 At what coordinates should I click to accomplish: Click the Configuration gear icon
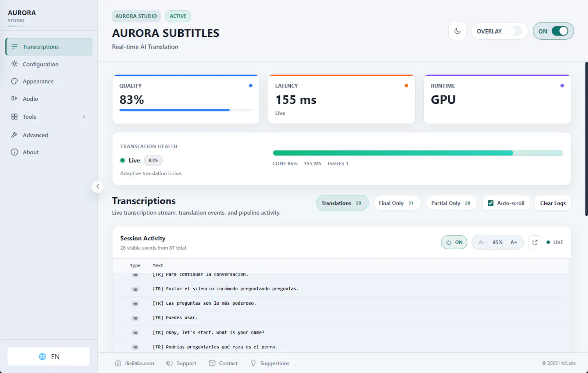coord(14,64)
